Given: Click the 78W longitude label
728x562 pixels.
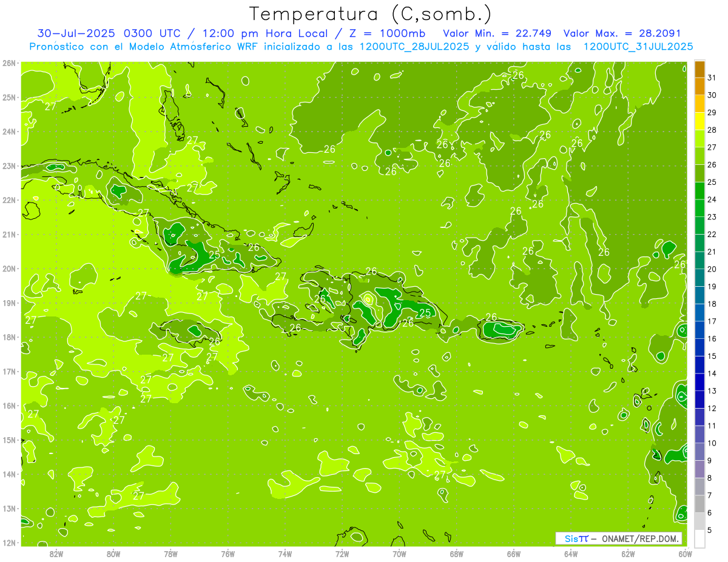Looking at the screenshot, I should (170, 553).
